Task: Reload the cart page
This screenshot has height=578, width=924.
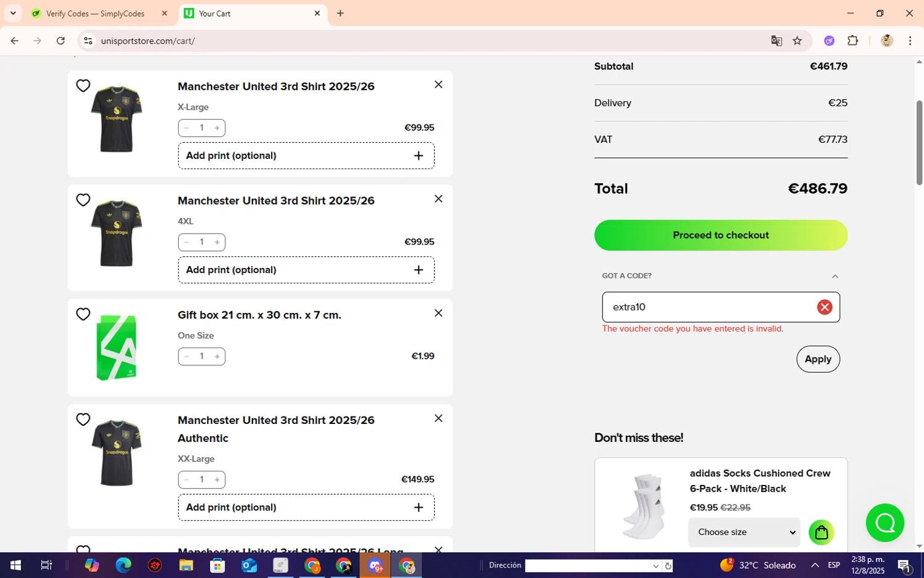Action: (x=60, y=41)
